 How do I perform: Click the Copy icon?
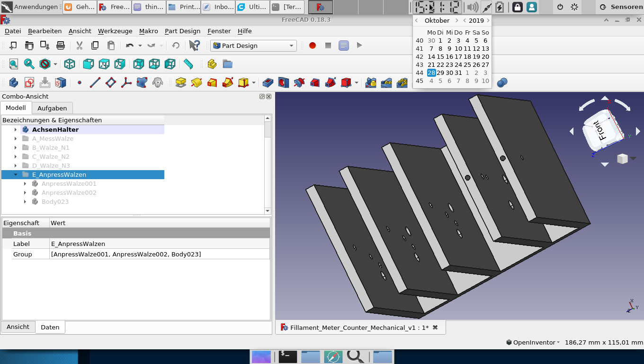tap(95, 45)
